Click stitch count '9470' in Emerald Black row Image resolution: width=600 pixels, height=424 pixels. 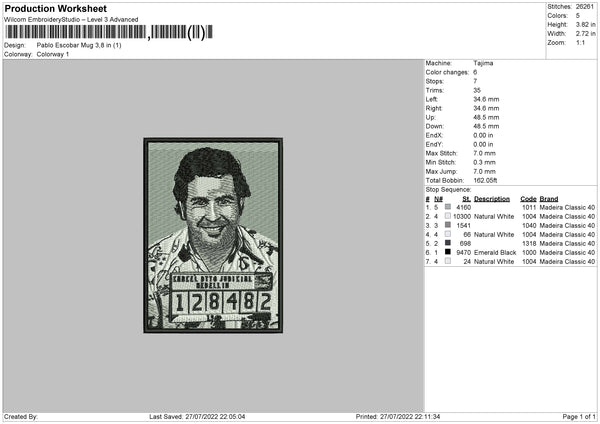463,253
